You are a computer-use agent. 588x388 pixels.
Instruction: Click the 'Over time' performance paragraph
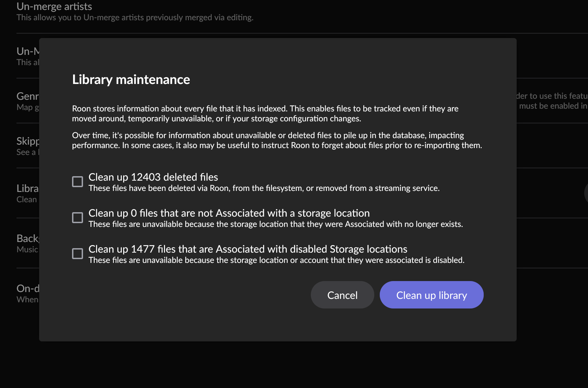pyautogui.click(x=277, y=140)
